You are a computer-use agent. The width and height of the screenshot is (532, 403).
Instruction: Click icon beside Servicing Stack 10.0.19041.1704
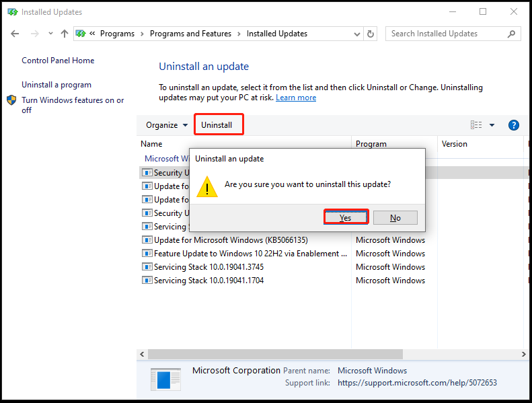click(147, 281)
